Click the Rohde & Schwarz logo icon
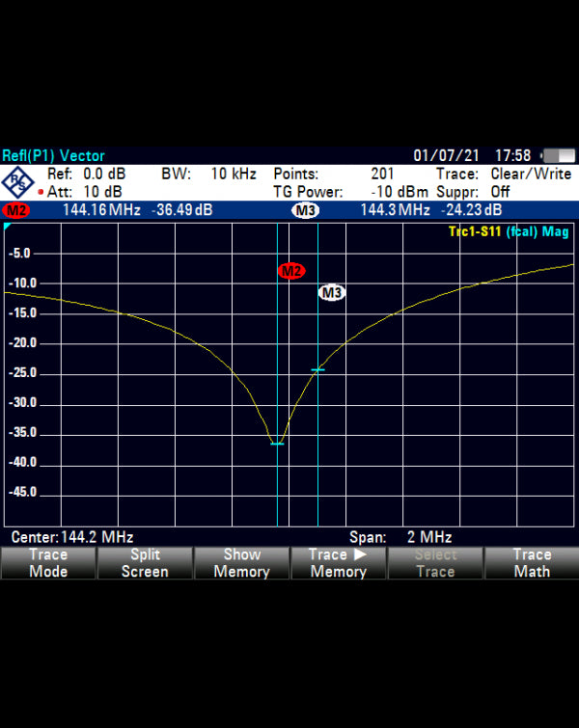 [18, 182]
